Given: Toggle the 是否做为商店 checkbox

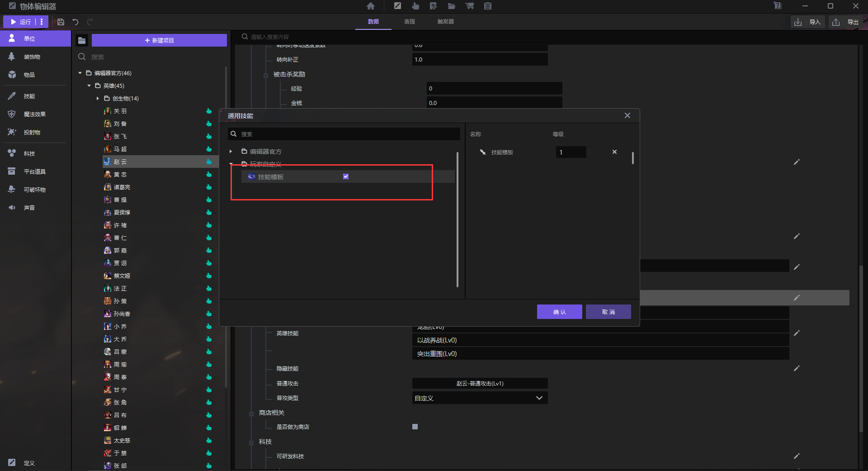Looking at the screenshot, I should click(x=415, y=427).
